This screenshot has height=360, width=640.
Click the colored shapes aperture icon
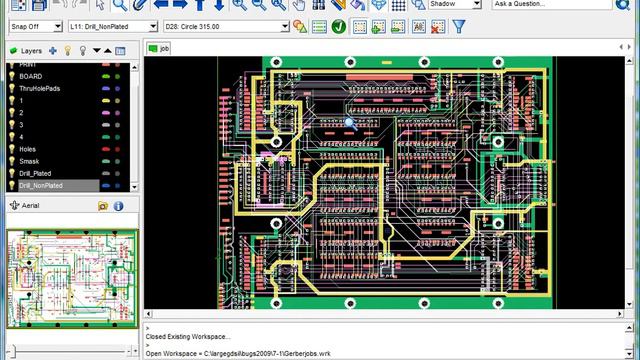[x=300, y=27]
